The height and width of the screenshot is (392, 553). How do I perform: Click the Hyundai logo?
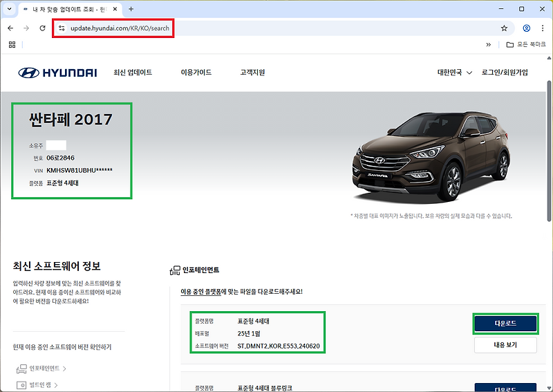pos(58,73)
